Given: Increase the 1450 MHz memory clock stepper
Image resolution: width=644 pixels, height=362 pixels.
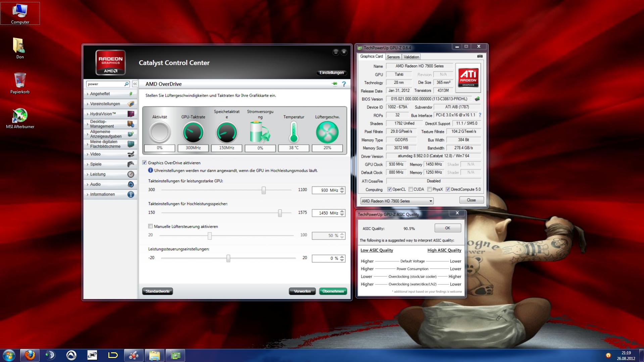Looking at the screenshot, I should [342, 211].
